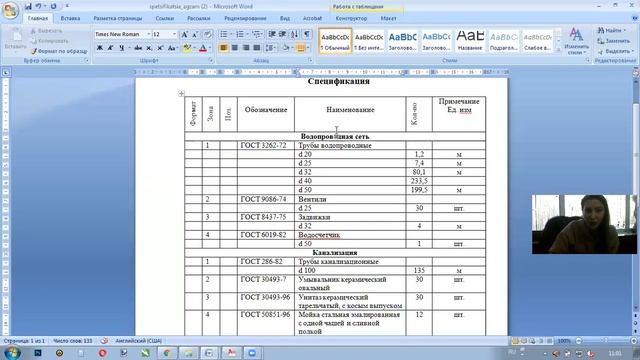Click the Число слов status bar entry
This screenshot has height=360, width=640.
[x=73, y=340]
